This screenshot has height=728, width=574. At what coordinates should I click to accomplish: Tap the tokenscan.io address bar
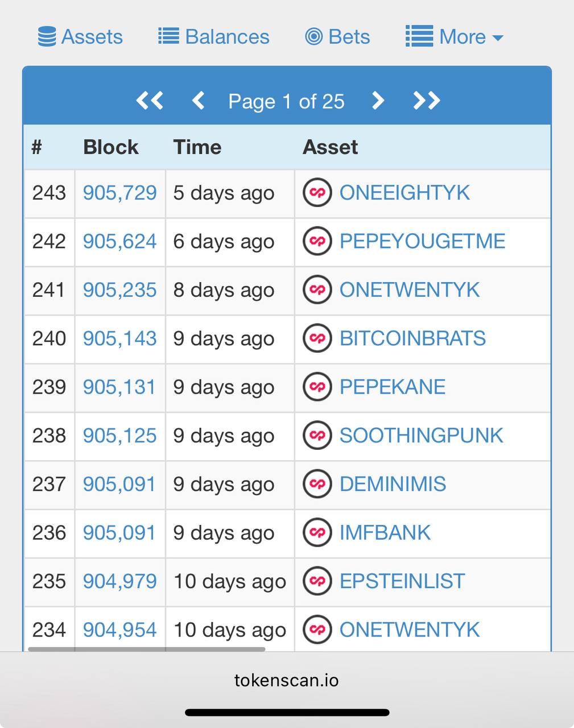[287, 680]
